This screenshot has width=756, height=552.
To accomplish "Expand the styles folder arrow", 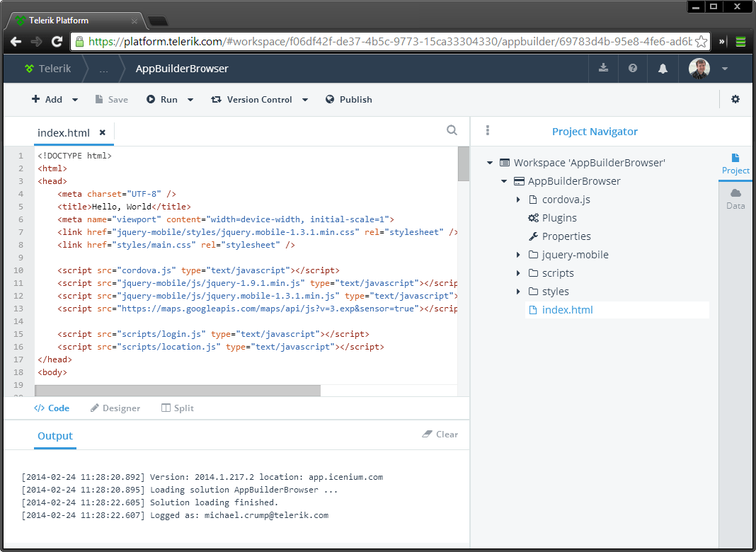I will tap(518, 291).
